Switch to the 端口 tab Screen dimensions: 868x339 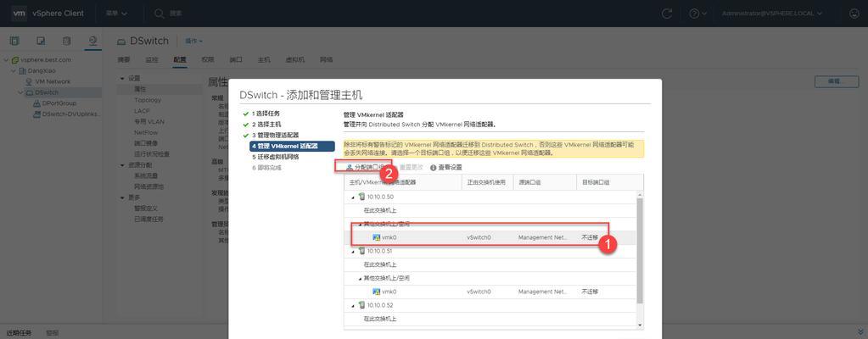click(236, 59)
